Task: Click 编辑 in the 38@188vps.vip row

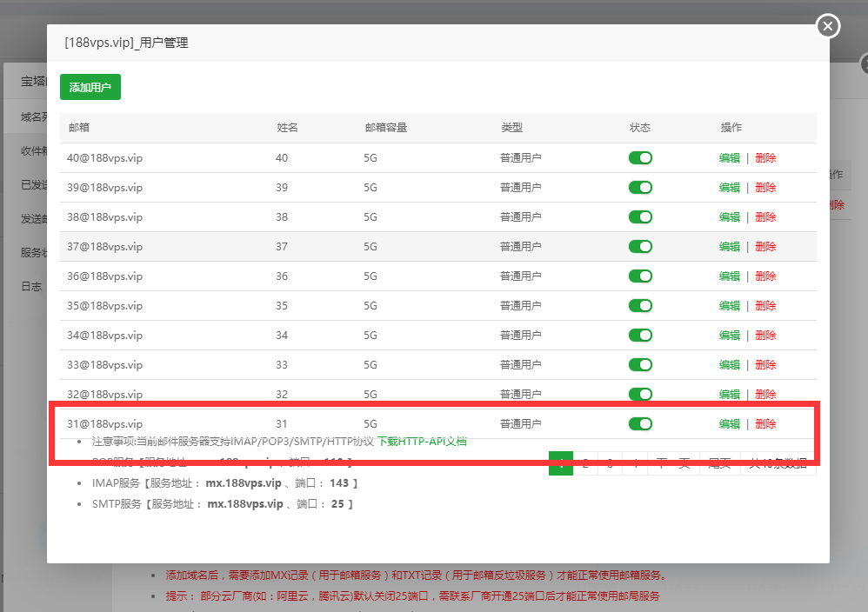Action: [730, 217]
